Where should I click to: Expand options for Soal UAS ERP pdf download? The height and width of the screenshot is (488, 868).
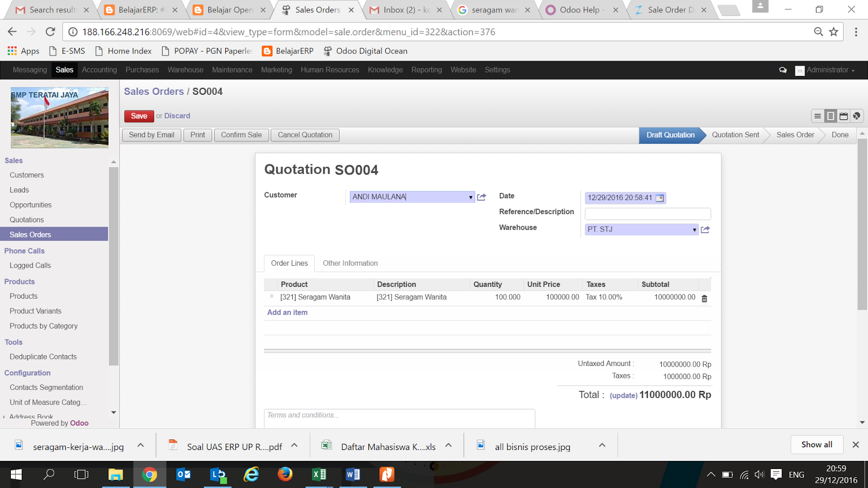[295, 445]
